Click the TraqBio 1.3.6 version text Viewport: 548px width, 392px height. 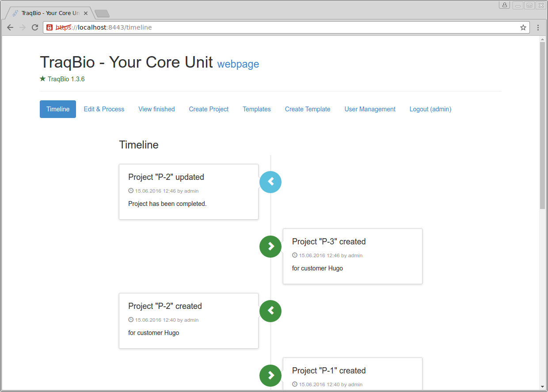pyautogui.click(x=66, y=79)
